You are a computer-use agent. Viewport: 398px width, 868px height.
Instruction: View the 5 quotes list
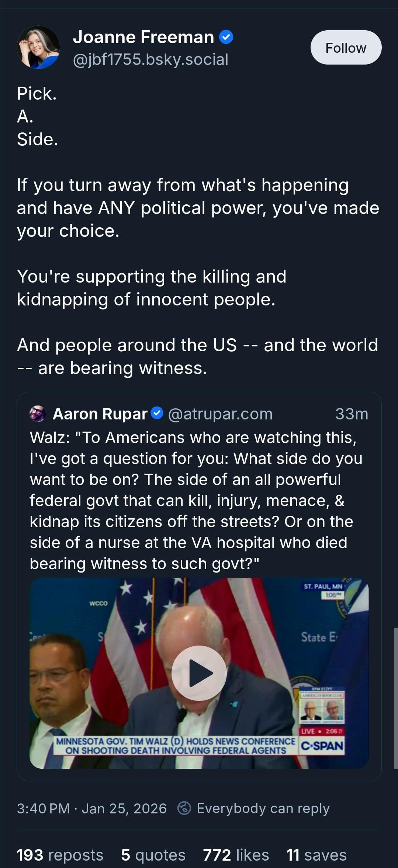click(x=153, y=855)
